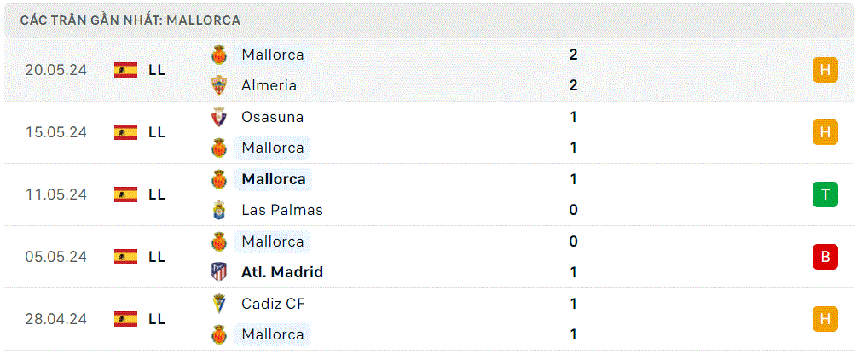
Task: Click orange H badge for Almeria match
Action: point(825,70)
